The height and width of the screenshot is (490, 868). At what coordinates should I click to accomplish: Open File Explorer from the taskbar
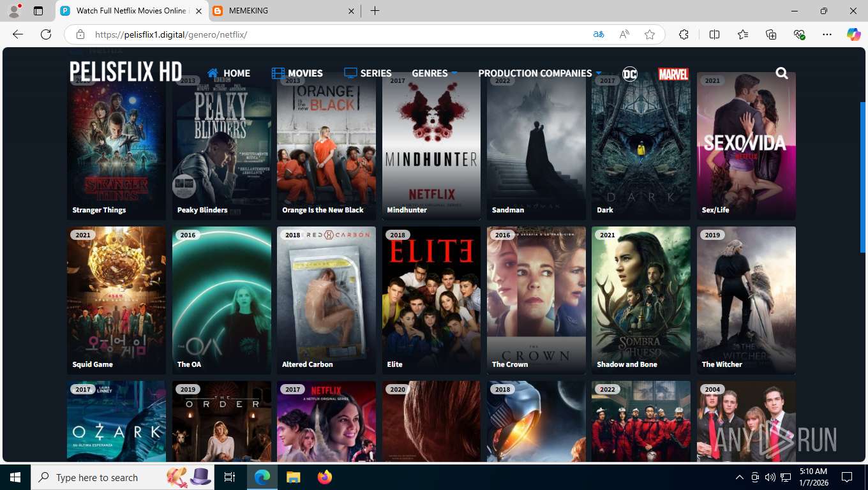click(293, 477)
